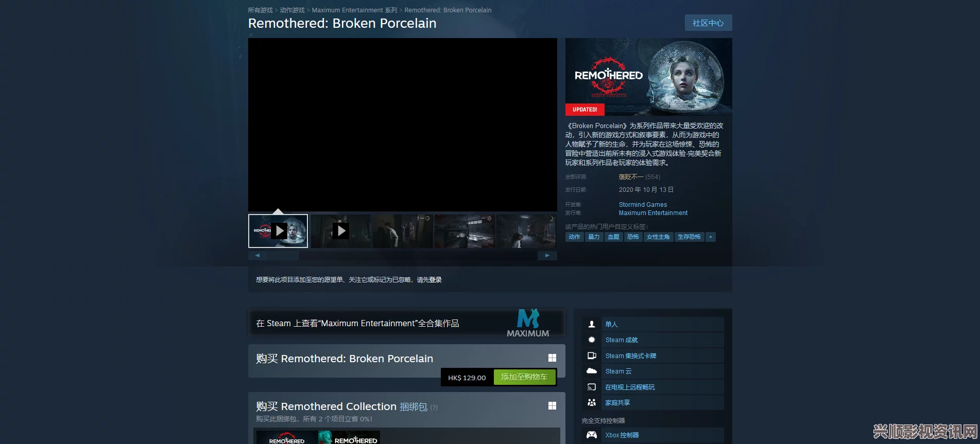Viewport: 980px width, 444px height.
Task: Click the Windows icon in Broken Porcelain purchase box
Action: [552, 358]
